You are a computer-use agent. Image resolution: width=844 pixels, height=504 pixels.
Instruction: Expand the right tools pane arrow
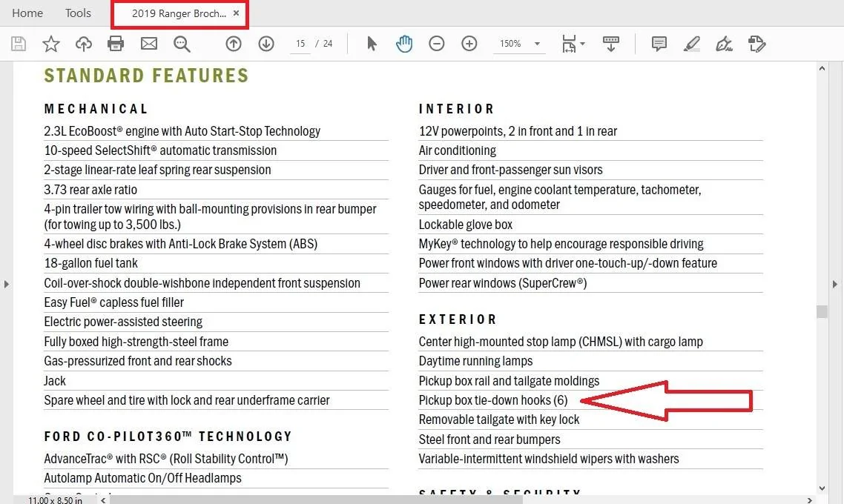tap(835, 284)
